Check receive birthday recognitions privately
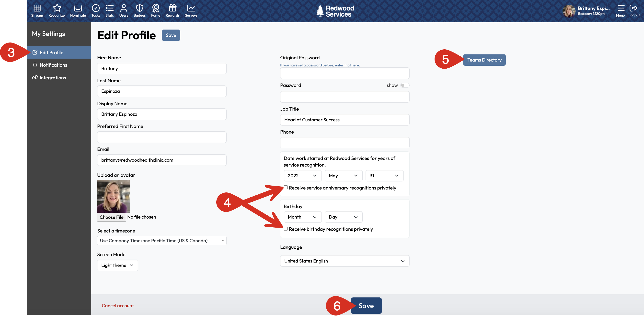 (x=286, y=229)
